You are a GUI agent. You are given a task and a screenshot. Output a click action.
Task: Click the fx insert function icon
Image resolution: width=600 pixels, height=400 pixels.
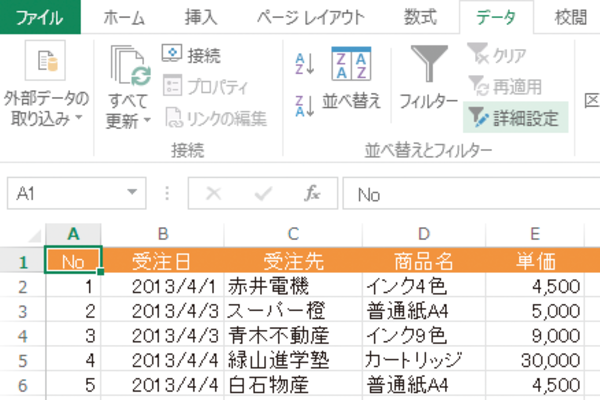312,193
